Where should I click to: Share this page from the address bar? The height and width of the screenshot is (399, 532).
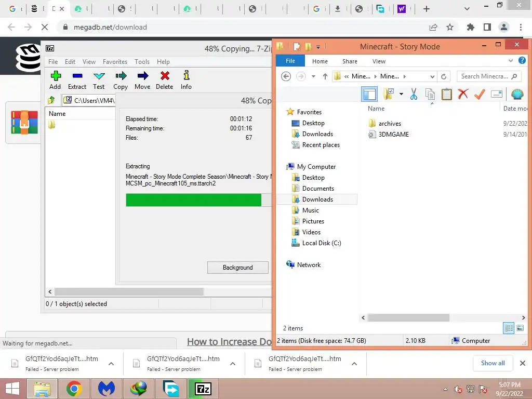pos(433,27)
